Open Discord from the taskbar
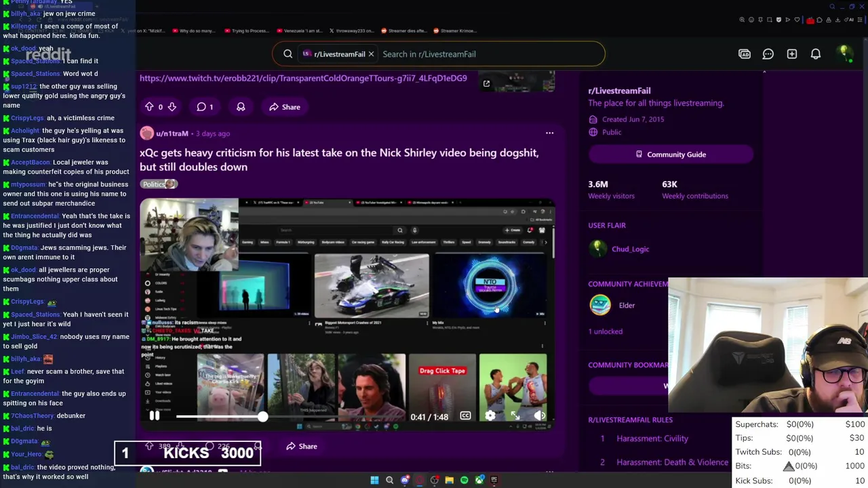Viewport: 868px width, 488px height. pos(405,480)
